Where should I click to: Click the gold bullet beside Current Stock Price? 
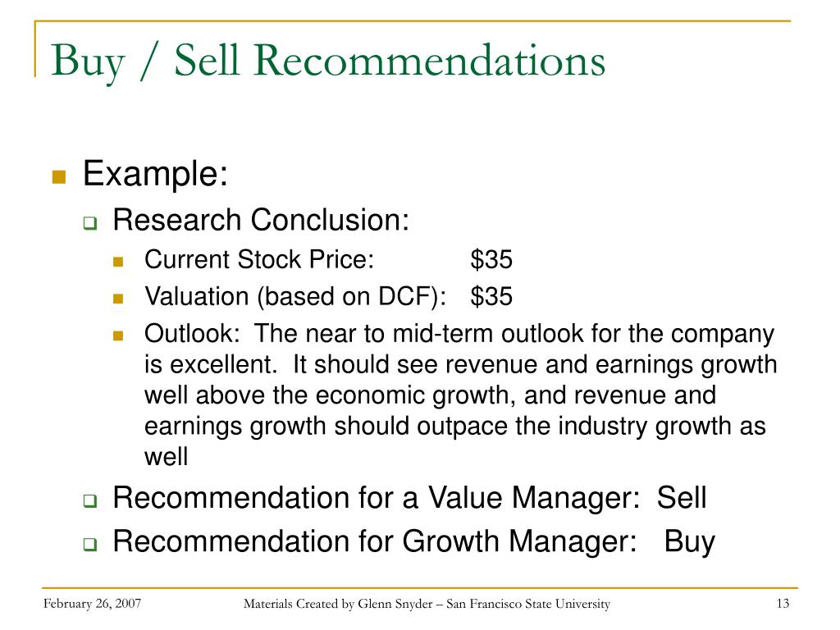pyautogui.click(x=118, y=262)
